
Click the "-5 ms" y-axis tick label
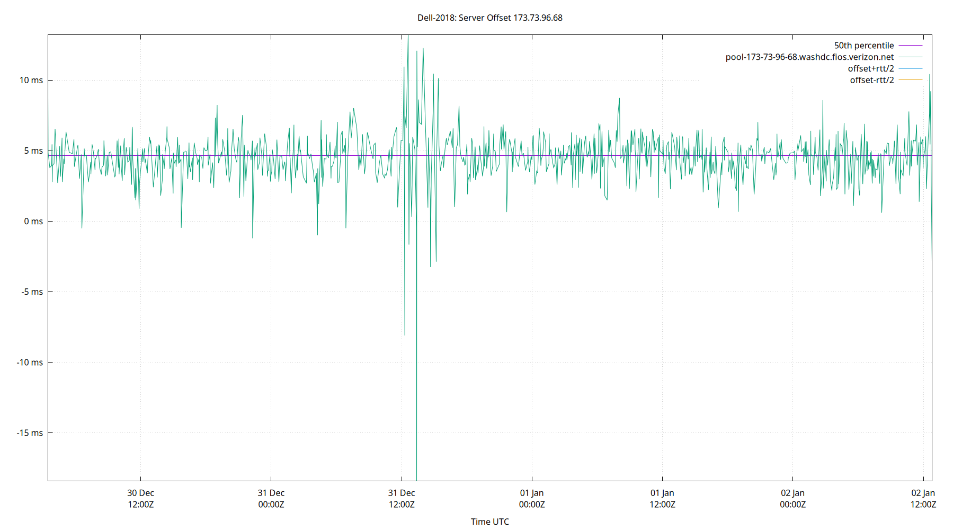point(31,291)
